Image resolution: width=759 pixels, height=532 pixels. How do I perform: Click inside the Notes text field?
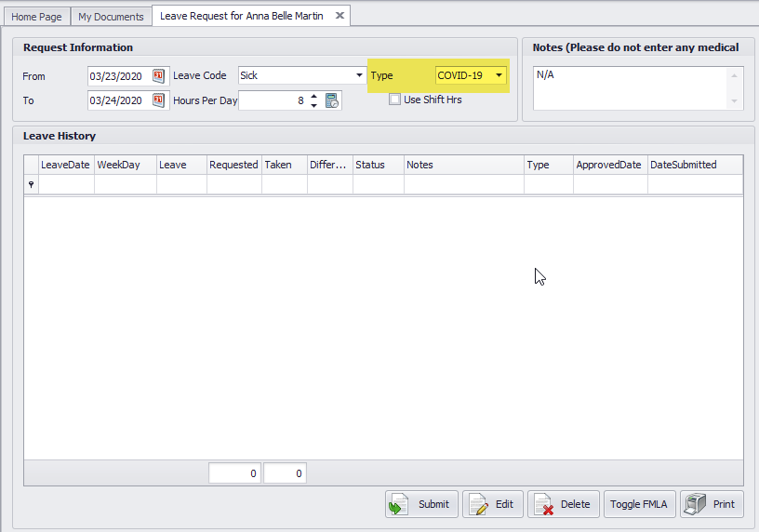tap(631, 88)
